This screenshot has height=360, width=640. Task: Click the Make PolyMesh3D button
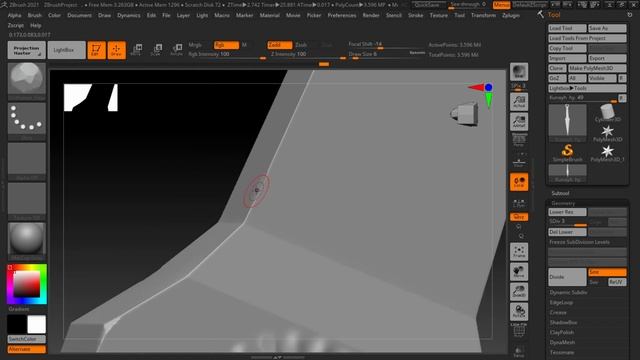point(597,68)
